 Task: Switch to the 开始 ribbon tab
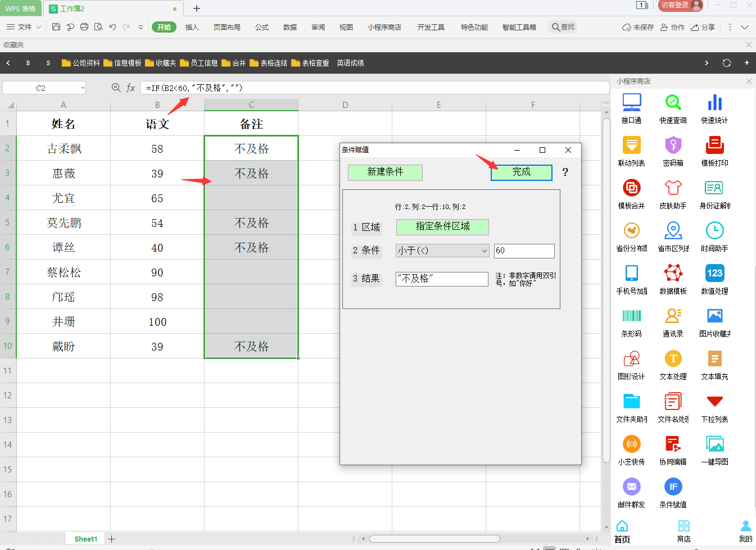[164, 27]
